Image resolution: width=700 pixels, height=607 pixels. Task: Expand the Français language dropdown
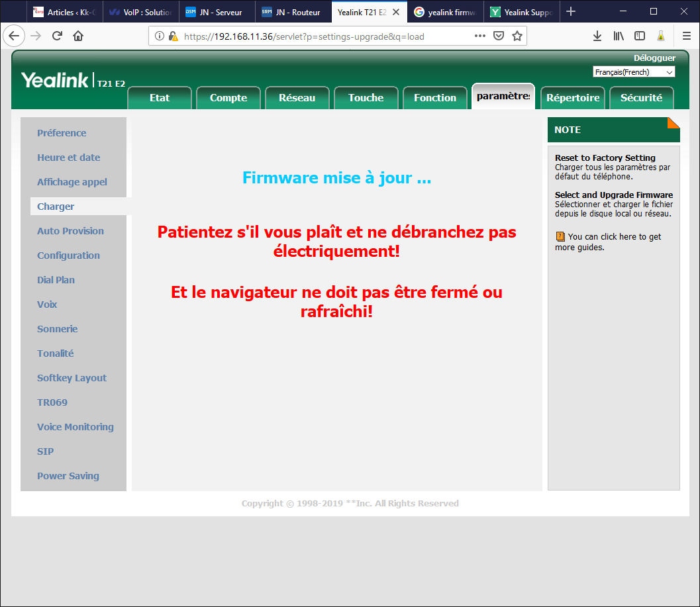(x=634, y=72)
